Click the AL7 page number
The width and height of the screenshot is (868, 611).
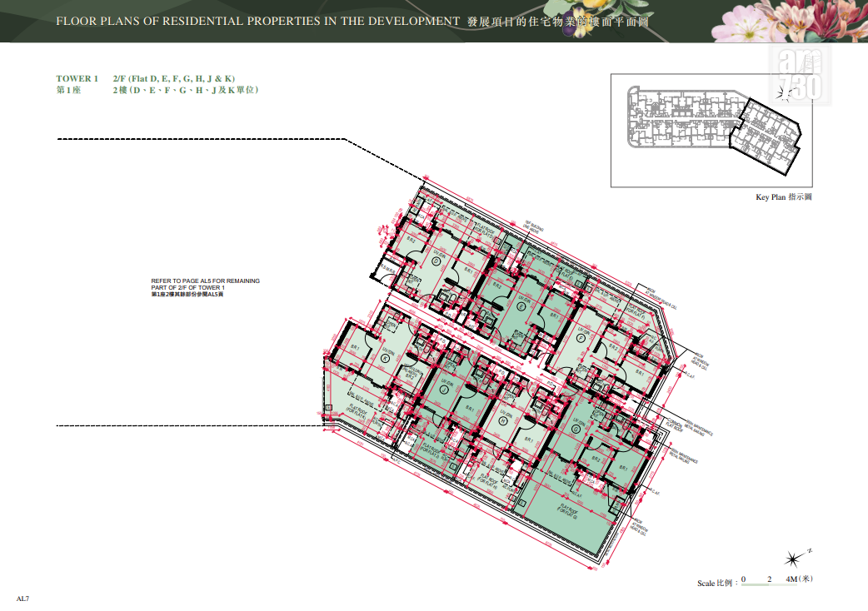(22, 599)
